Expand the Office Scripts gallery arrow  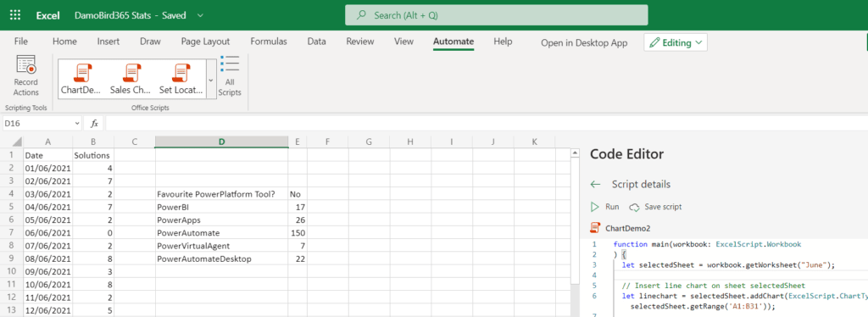(211, 79)
